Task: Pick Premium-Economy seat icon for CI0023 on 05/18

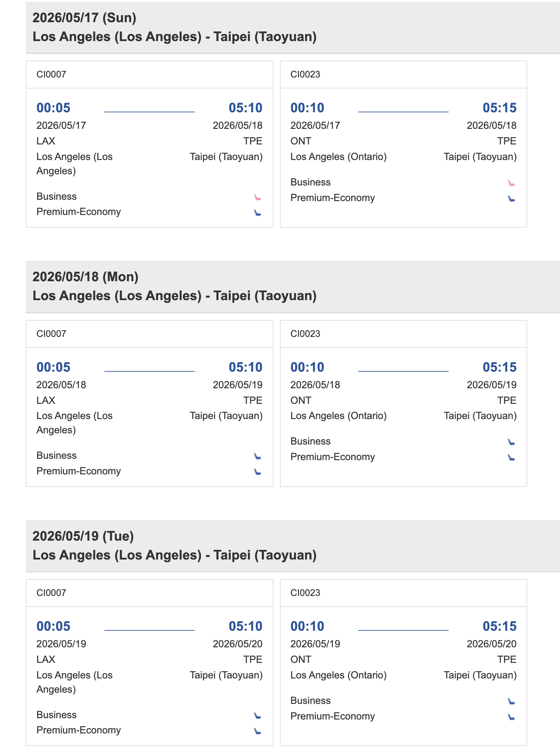Action: pyautogui.click(x=511, y=458)
